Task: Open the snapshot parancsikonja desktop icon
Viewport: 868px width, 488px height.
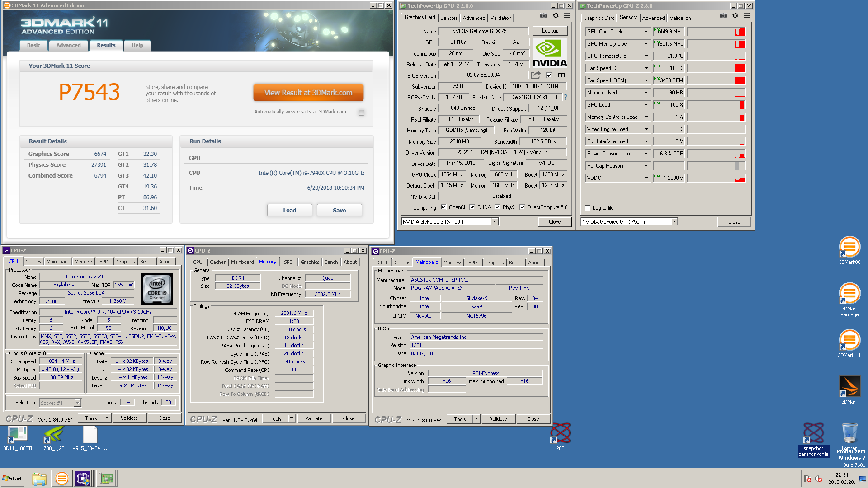Action: click(813, 440)
